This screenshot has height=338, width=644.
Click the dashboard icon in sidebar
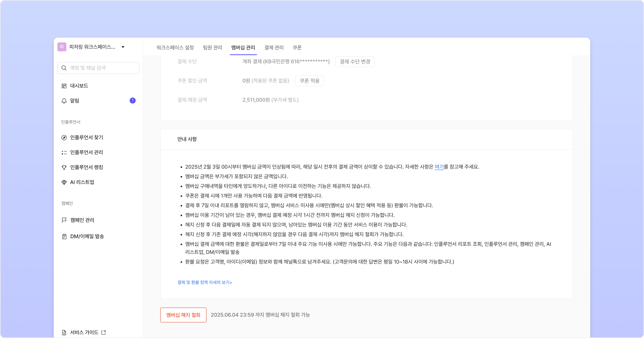tap(64, 86)
